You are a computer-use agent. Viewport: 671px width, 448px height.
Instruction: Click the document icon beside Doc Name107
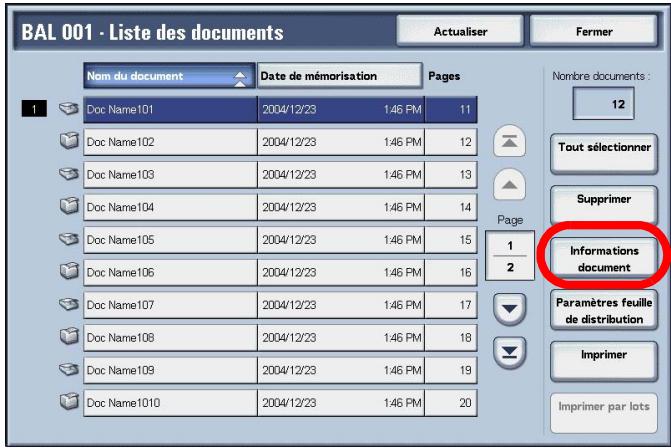(x=69, y=304)
